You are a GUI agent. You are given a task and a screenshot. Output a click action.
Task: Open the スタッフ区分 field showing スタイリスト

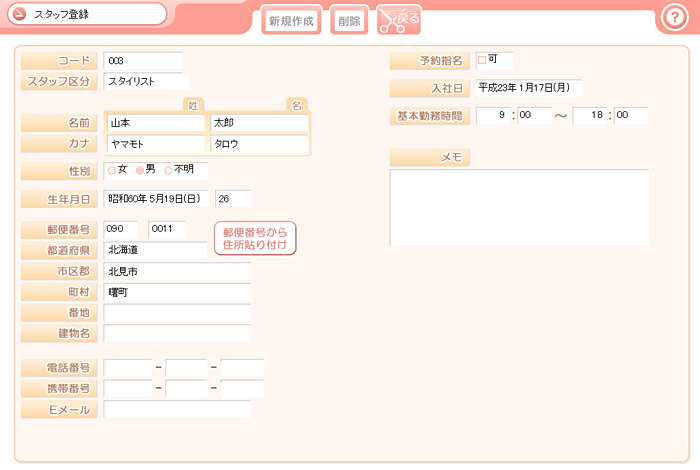(x=145, y=81)
